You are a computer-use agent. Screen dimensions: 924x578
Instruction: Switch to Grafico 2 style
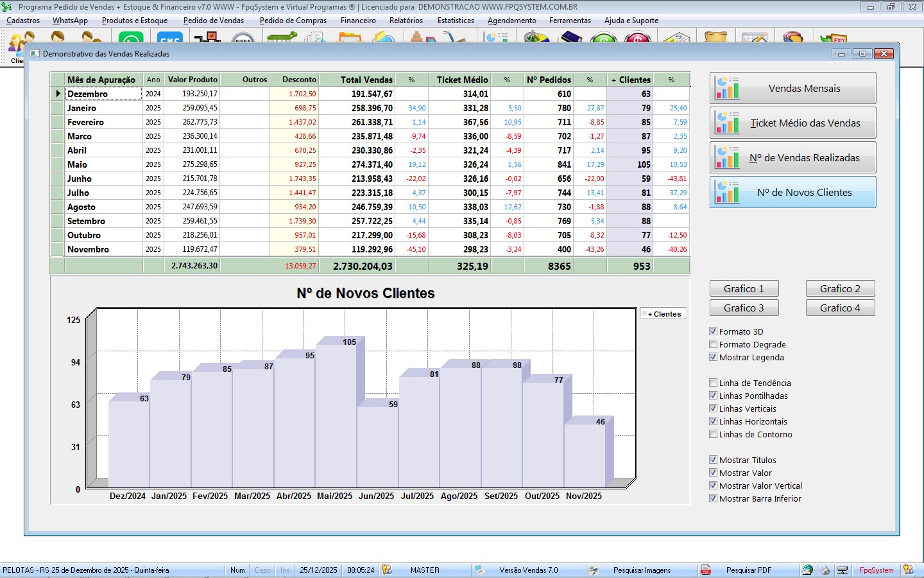click(840, 289)
